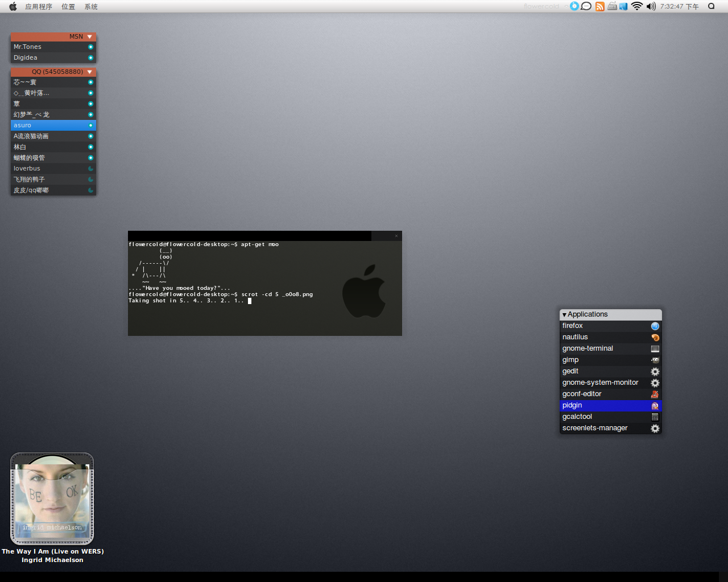Click the away status icon for 皮皮/qq嘟嘟
This screenshot has height=582, width=728.
point(90,190)
